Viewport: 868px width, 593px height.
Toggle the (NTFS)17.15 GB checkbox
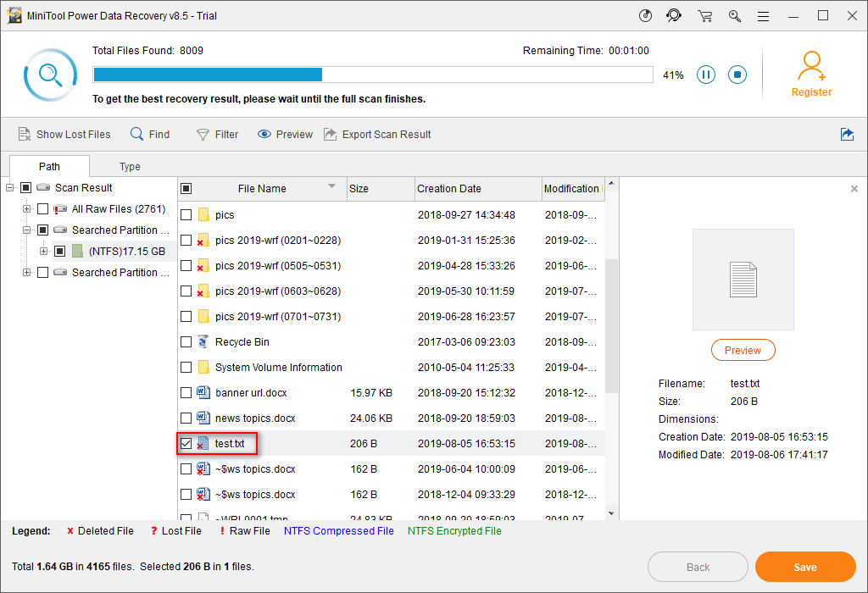coord(60,251)
